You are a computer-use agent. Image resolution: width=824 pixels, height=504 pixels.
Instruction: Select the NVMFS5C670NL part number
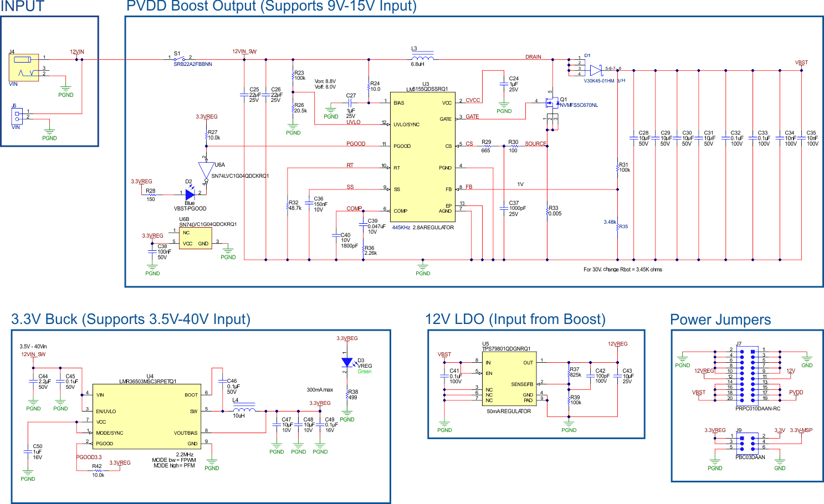[579, 105]
